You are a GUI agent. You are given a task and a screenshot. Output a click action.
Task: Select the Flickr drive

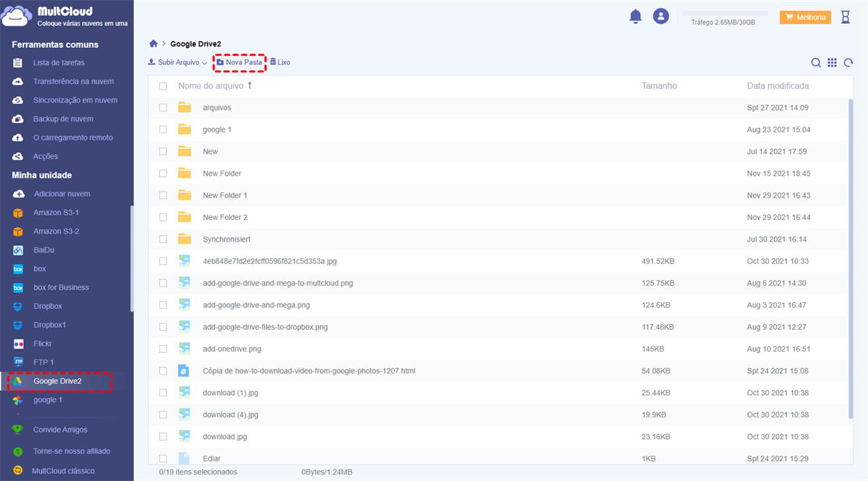(43, 344)
